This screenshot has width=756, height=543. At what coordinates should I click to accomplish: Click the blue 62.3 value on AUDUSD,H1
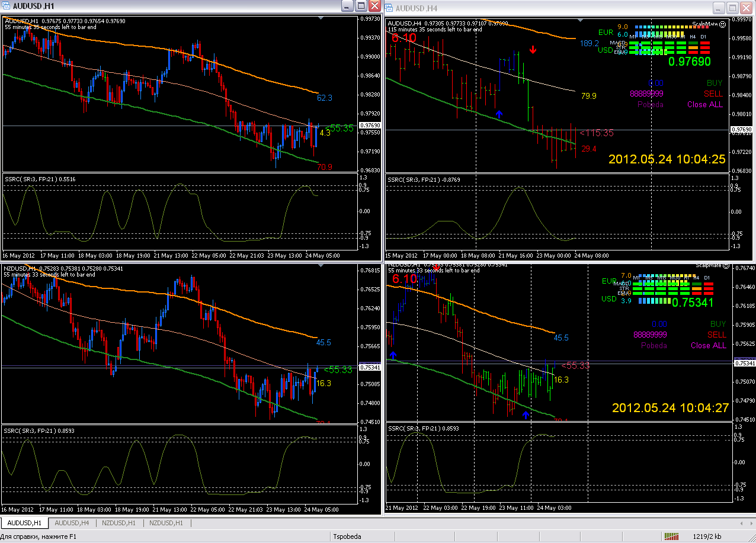(325, 98)
